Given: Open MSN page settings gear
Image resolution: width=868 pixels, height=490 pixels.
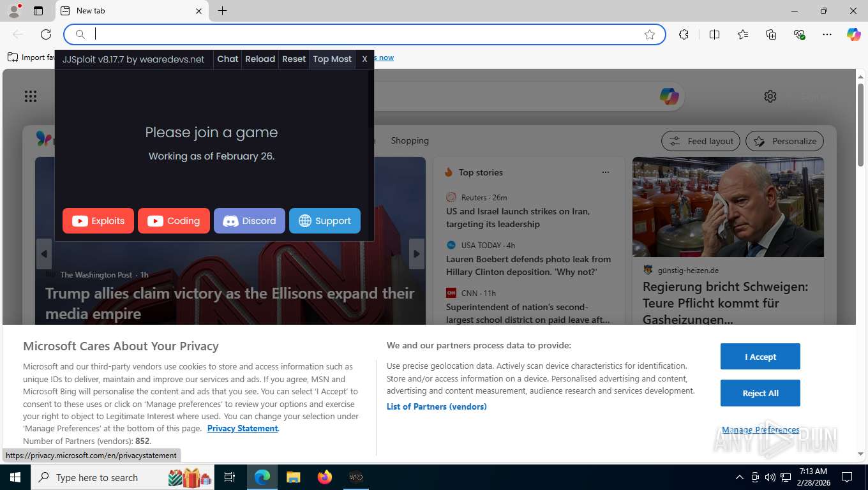Looking at the screenshot, I should (x=770, y=96).
